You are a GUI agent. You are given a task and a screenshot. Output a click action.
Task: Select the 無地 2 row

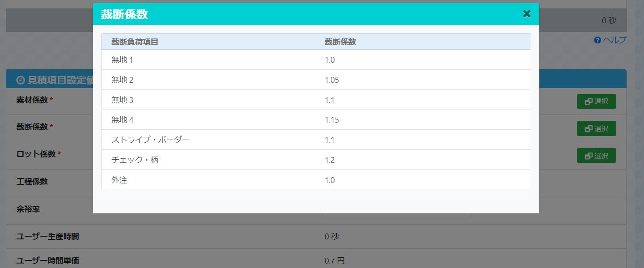click(316, 80)
